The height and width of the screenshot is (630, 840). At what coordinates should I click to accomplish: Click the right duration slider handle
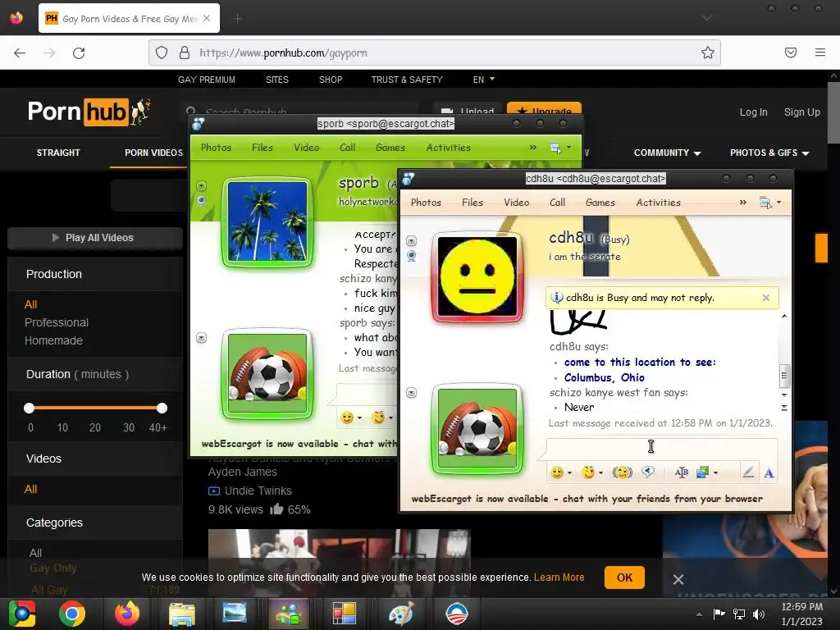(162, 408)
